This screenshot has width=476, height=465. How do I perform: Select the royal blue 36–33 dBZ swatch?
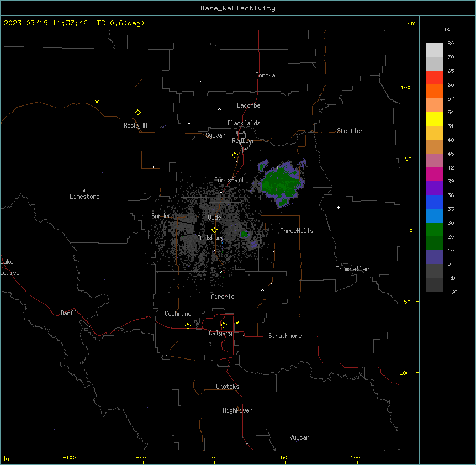click(434, 202)
